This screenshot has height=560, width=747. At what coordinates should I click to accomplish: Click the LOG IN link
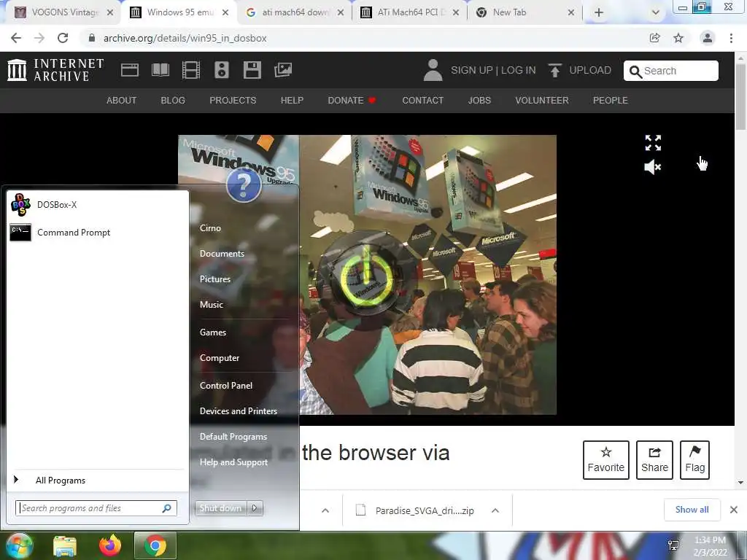[x=519, y=71]
